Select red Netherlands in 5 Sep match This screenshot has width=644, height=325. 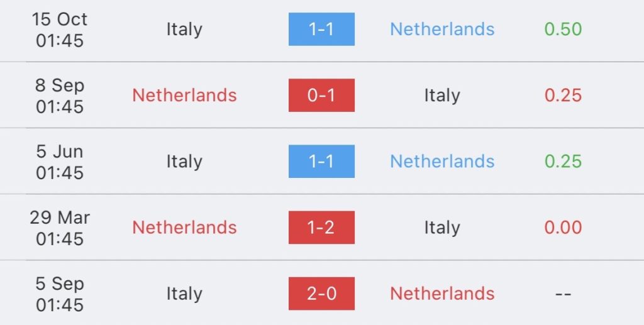tap(442, 294)
